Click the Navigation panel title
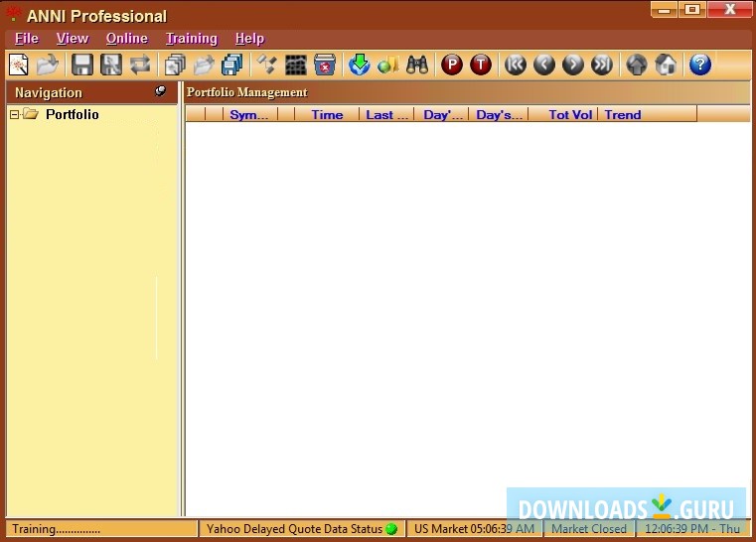Viewport: 756px width, 542px height. tap(49, 92)
